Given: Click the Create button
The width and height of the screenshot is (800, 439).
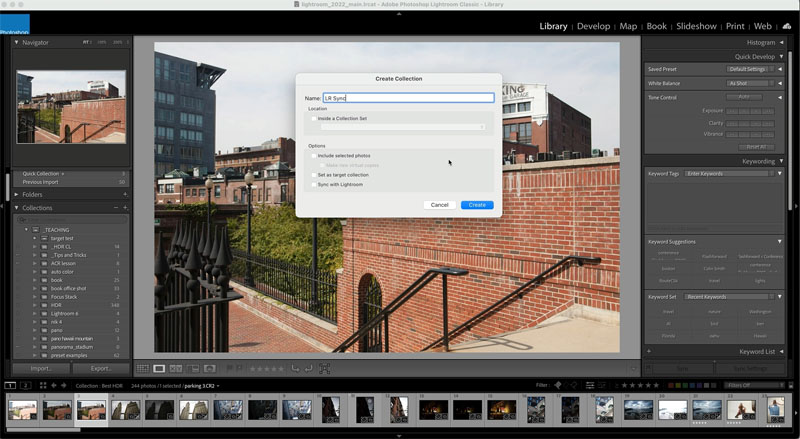Looking at the screenshot, I should tap(477, 205).
